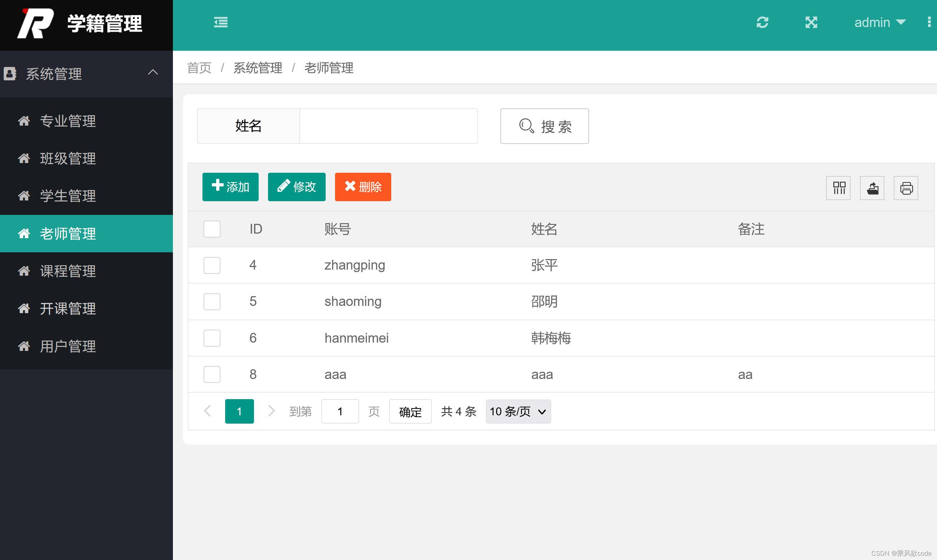Open the column display settings icon
This screenshot has height=560, width=937.
tap(838, 188)
